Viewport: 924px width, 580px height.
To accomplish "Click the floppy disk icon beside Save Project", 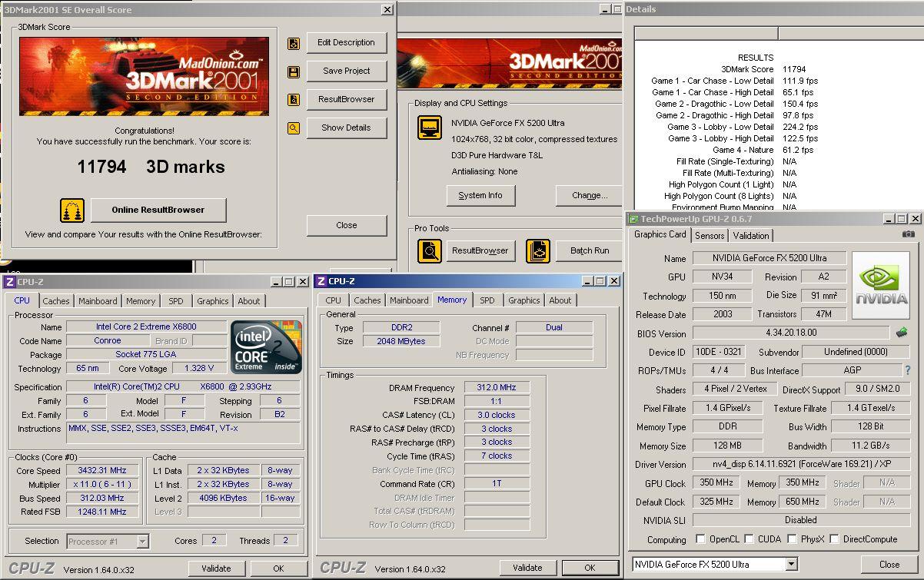I will coord(293,72).
